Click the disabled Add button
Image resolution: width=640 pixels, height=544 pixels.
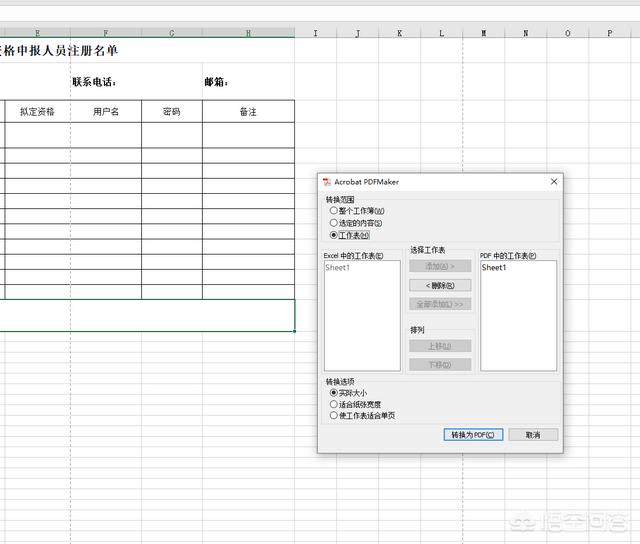[x=440, y=266]
